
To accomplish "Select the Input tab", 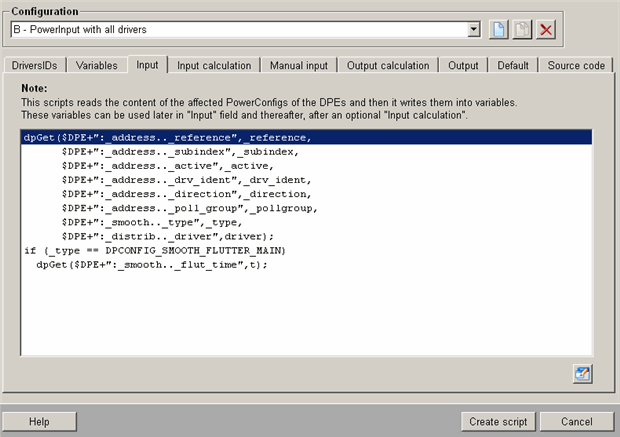I will pos(147,66).
